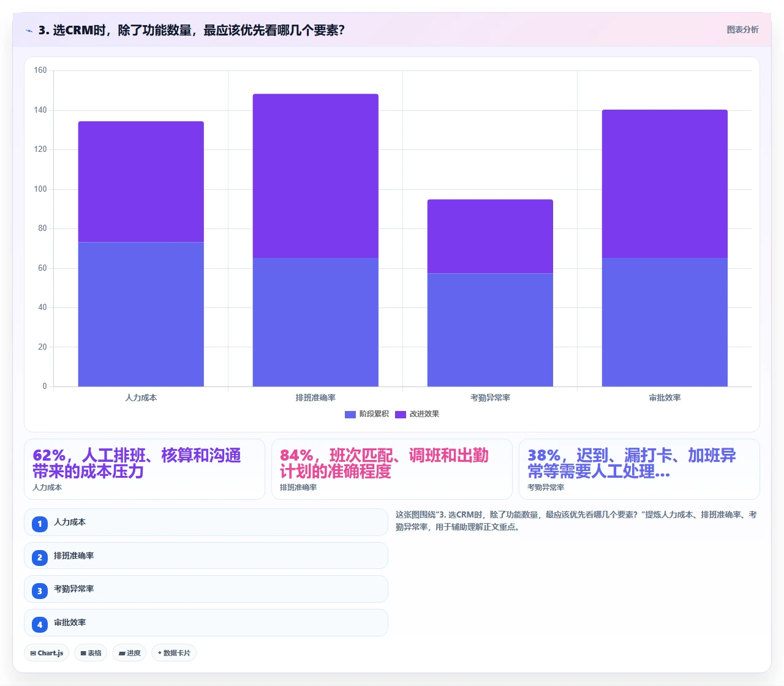Click the 排班准确率 x-axis label
The height and width of the screenshot is (686, 784).
(315, 398)
